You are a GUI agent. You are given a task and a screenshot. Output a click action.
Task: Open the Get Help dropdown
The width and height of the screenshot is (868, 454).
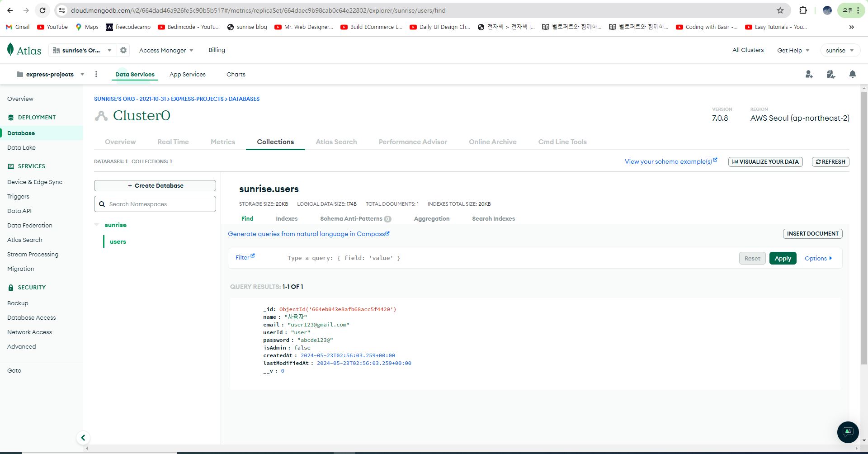(x=793, y=50)
